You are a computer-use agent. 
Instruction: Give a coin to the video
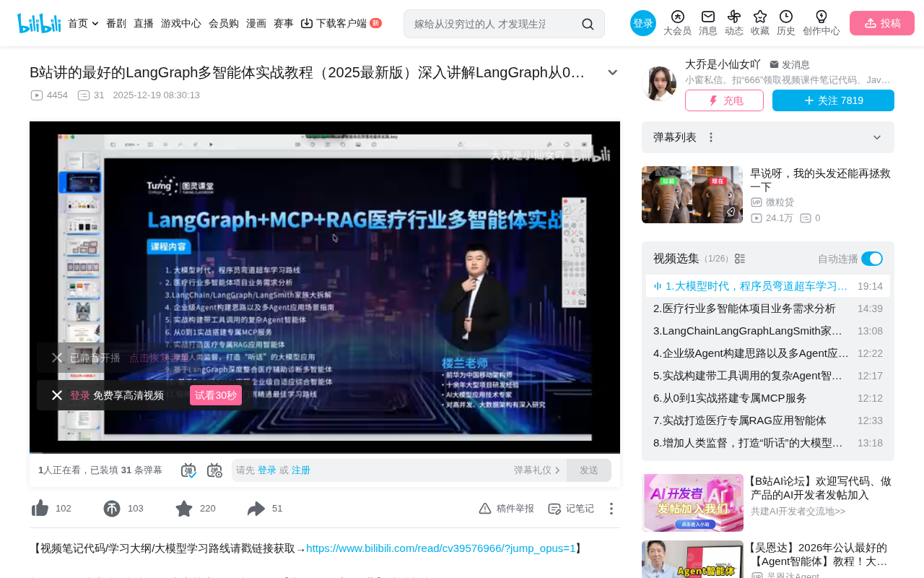[112, 509]
